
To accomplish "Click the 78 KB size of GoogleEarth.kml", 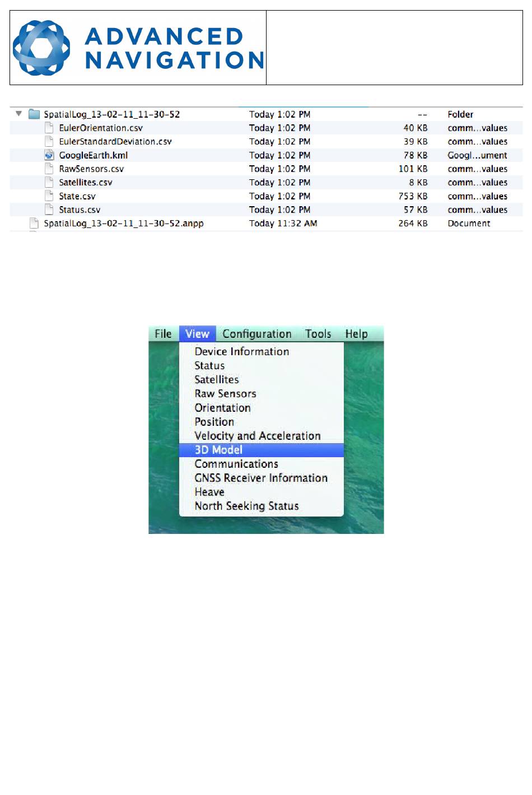I will coord(416,155).
